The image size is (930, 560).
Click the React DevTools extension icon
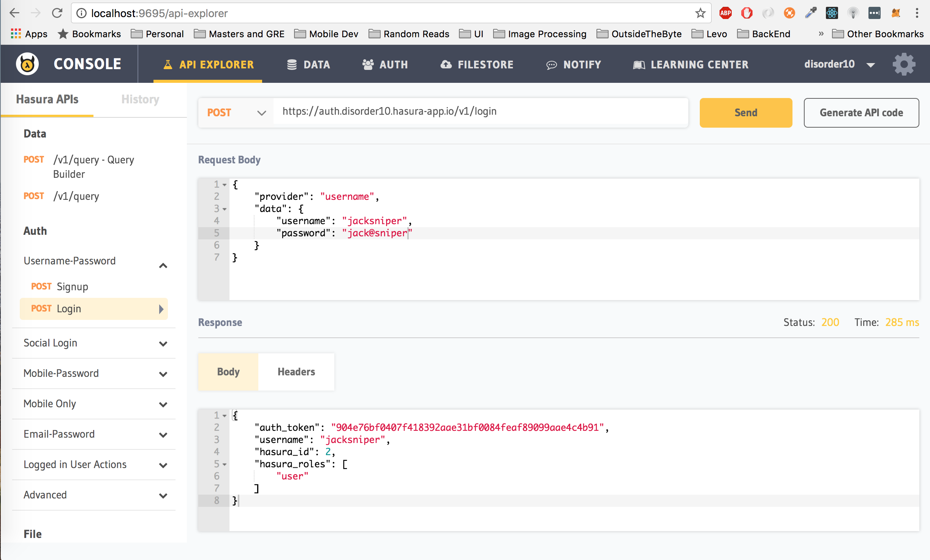tap(832, 13)
